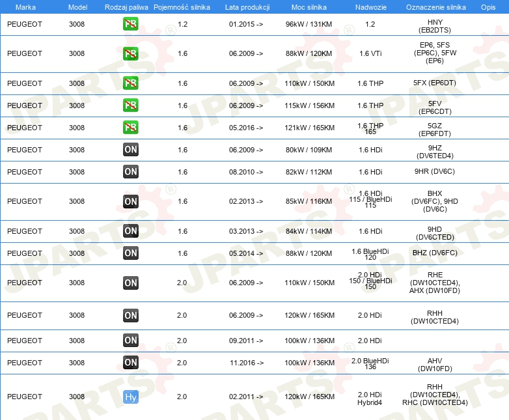Select the Lata produkcji column header
Screen dimensions: 509x420
(247, 7)
